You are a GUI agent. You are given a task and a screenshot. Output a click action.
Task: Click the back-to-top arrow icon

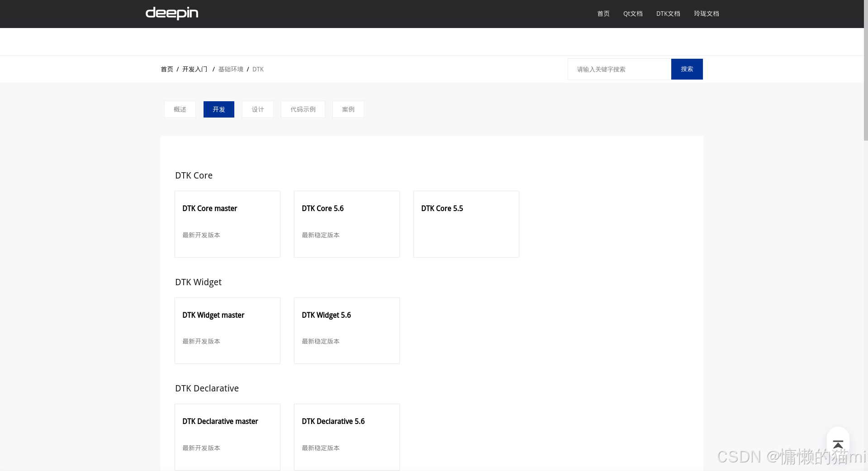click(838, 445)
